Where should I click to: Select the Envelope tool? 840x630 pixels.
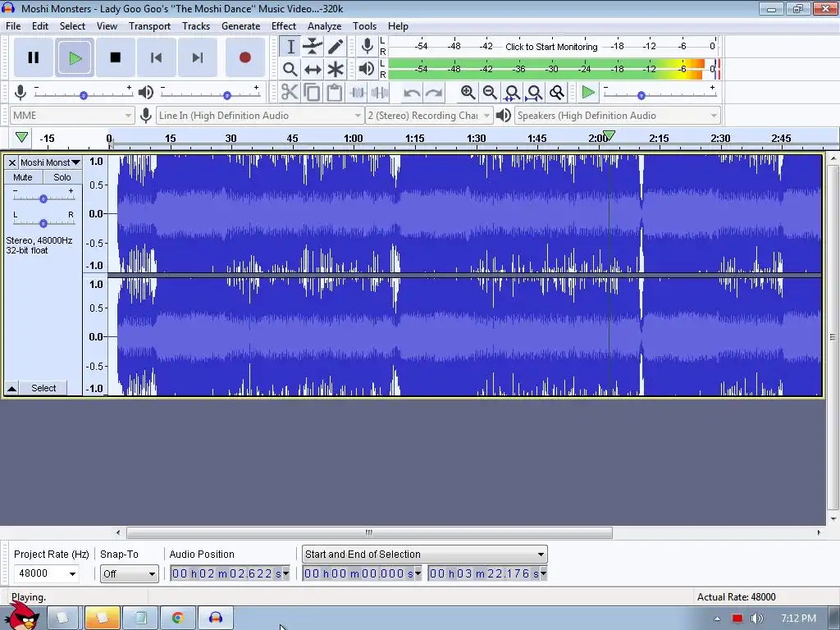tap(313, 47)
